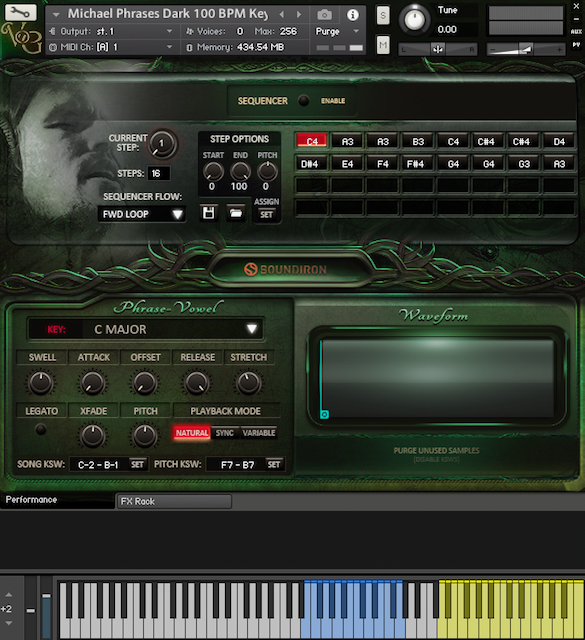Screen dimensions: 585x640
Task: Open the MIDI Ch dropdown
Action: pos(111,47)
